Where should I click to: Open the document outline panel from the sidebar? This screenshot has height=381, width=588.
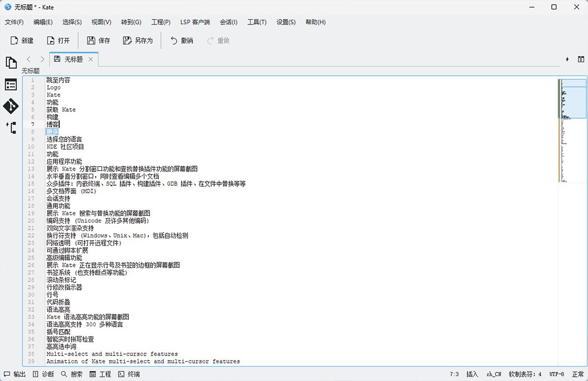11,84
